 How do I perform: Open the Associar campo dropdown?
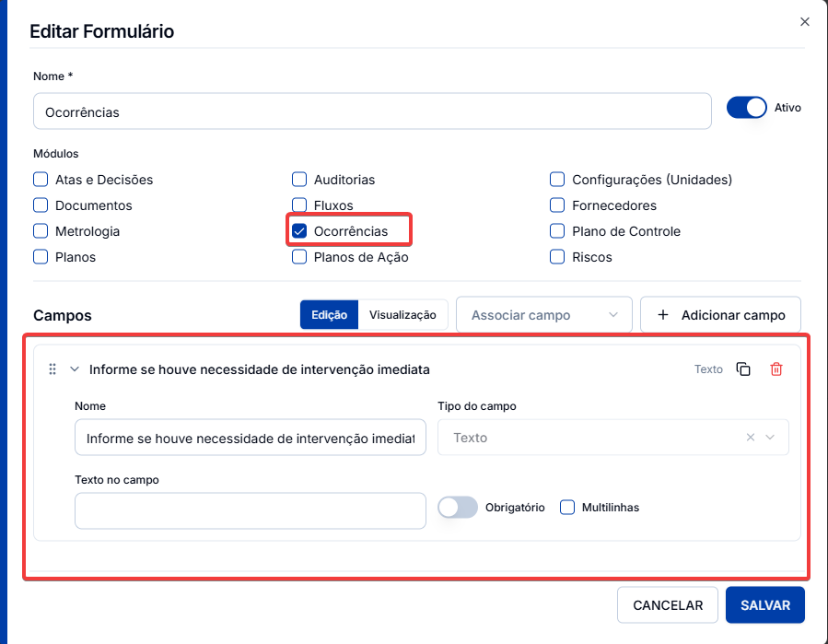[544, 315]
